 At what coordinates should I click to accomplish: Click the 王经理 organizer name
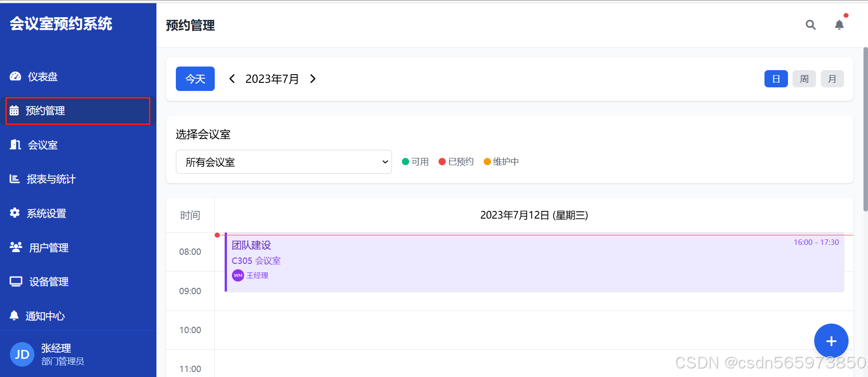(257, 275)
